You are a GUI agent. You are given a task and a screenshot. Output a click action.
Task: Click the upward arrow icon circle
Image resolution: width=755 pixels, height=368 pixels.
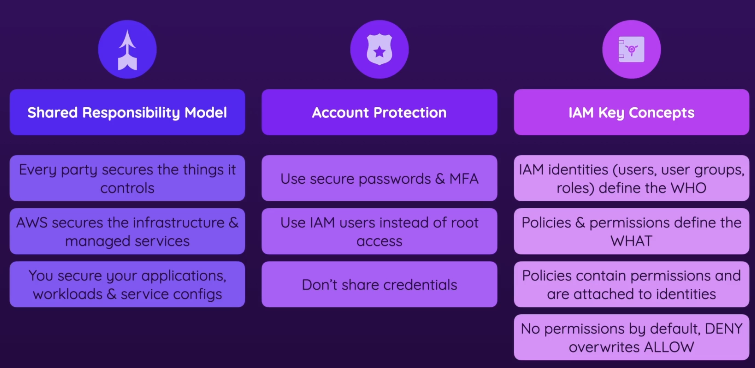(x=127, y=49)
